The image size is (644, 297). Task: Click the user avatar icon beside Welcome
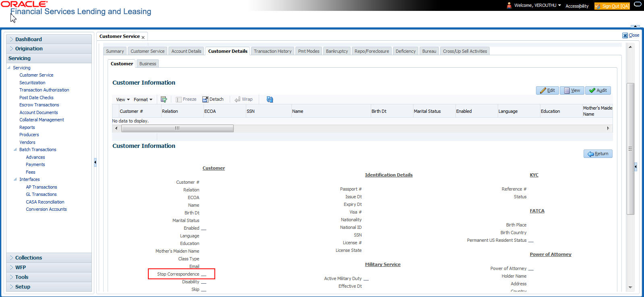tap(509, 5)
